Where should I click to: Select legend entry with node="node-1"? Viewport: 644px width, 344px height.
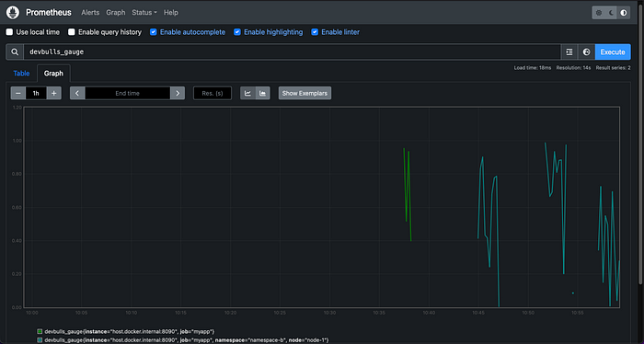(x=187, y=340)
